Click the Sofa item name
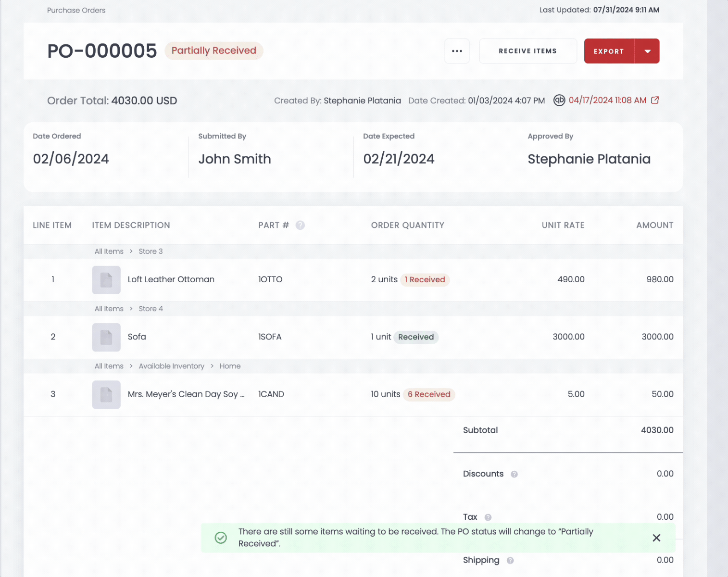The image size is (728, 577). (x=137, y=337)
